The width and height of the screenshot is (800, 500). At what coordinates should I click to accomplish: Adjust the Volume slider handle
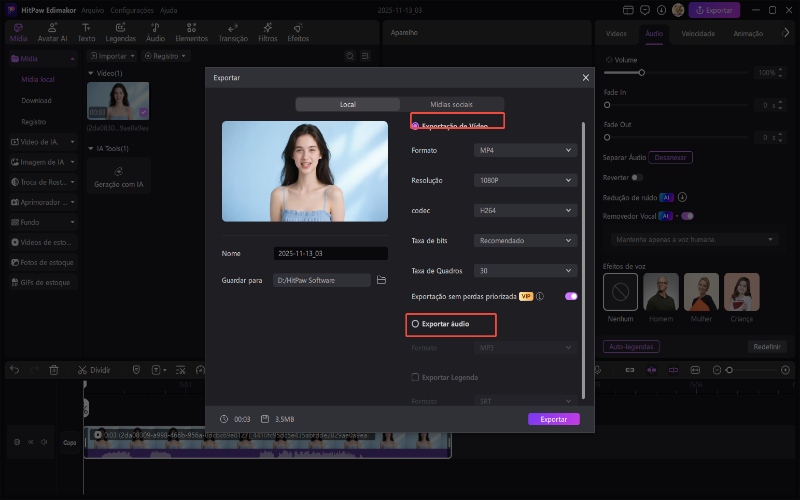(x=641, y=73)
